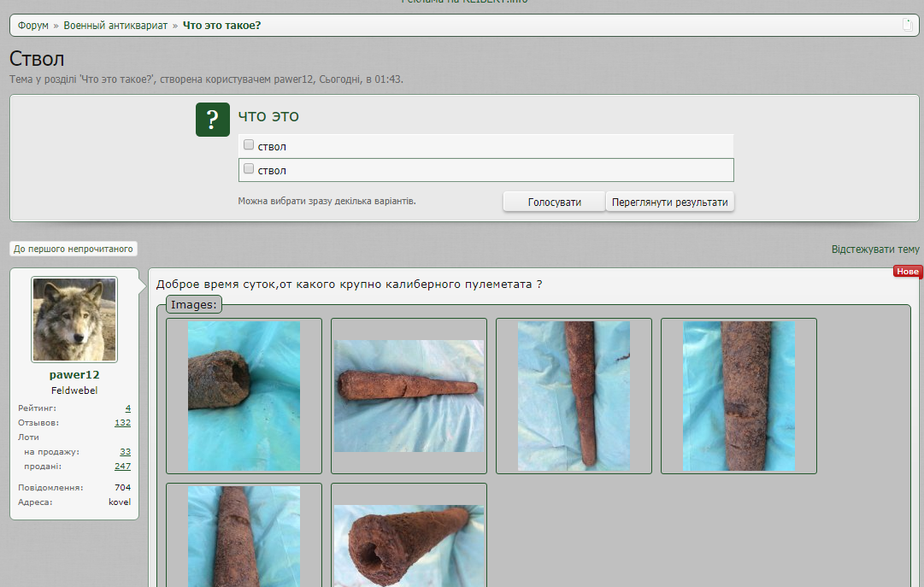The width and height of the screenshot is (924, 587).
Task: Tick the second, outlined "ствол" poll checkbox
Action: [x=249, y=169]
